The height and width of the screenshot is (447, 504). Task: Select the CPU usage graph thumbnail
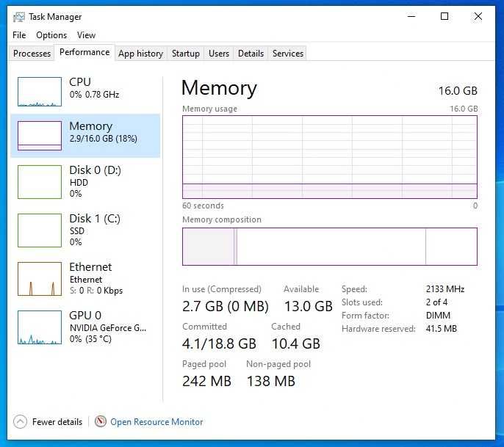point(40,92)
